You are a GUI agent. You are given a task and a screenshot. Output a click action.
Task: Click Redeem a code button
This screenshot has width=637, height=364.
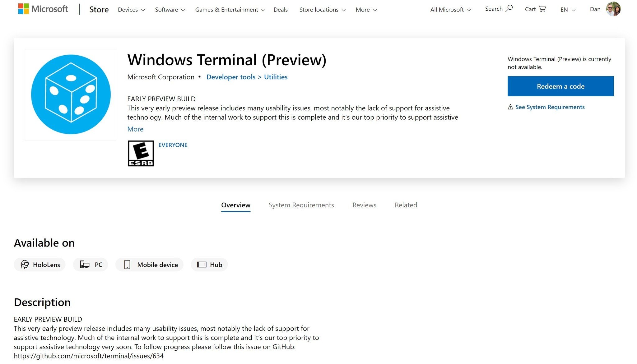(560, 86)
